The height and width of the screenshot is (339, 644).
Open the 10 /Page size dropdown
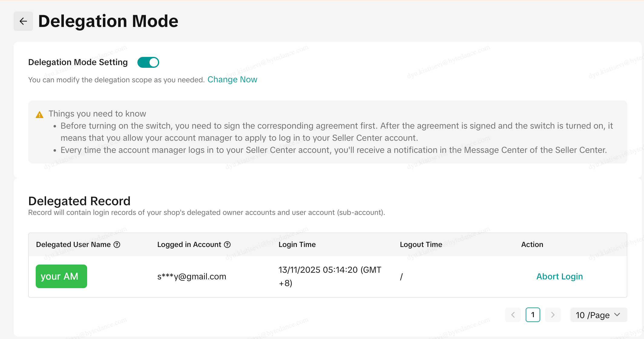click(598, 315)
